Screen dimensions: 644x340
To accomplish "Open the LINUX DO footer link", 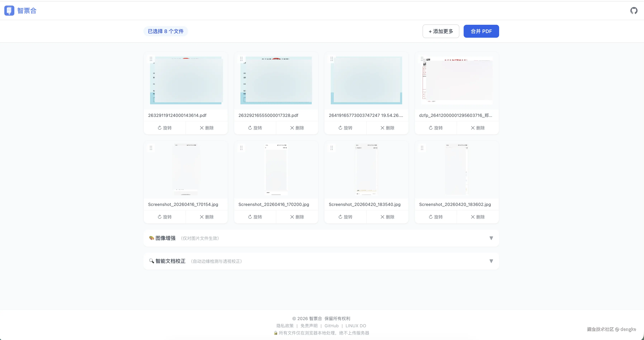I will pos(356,326).
